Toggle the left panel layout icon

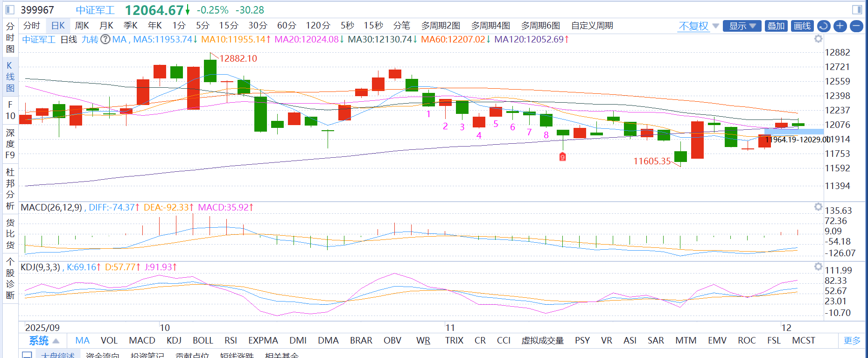(x=10, y=10)
